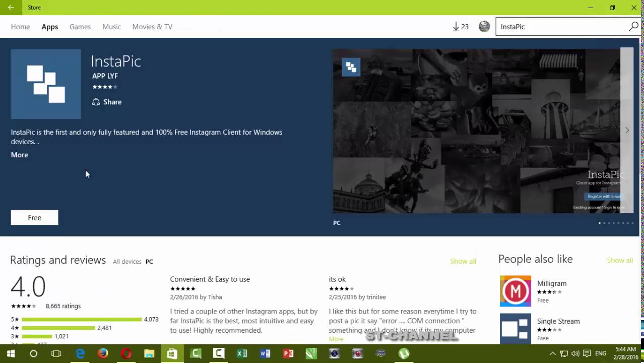Click the InstaPic header star rating
644x363 pixels.
(105, 87)
